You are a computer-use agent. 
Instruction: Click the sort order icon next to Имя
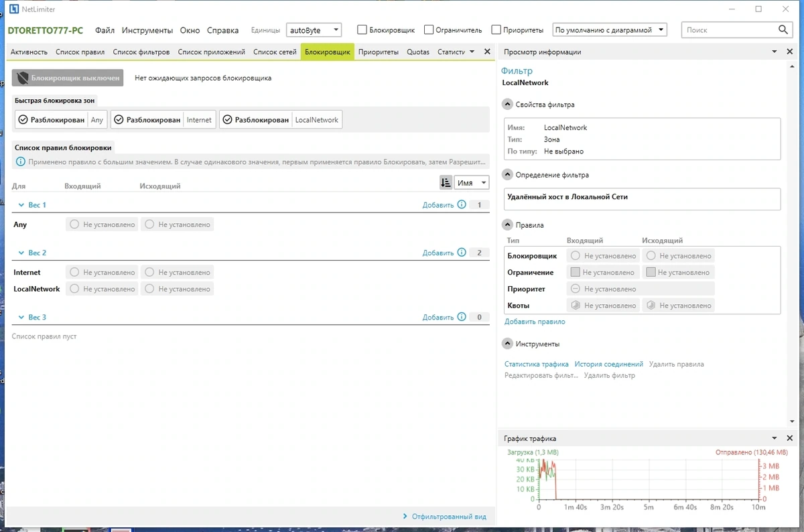(x=446, y=182)
